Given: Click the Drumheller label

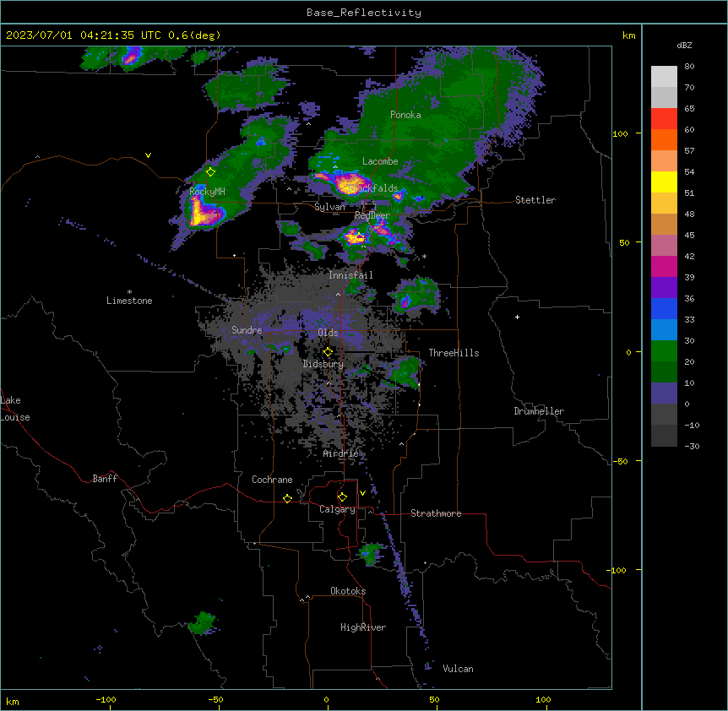Looking at the screenshot, I should coord(539,411).
